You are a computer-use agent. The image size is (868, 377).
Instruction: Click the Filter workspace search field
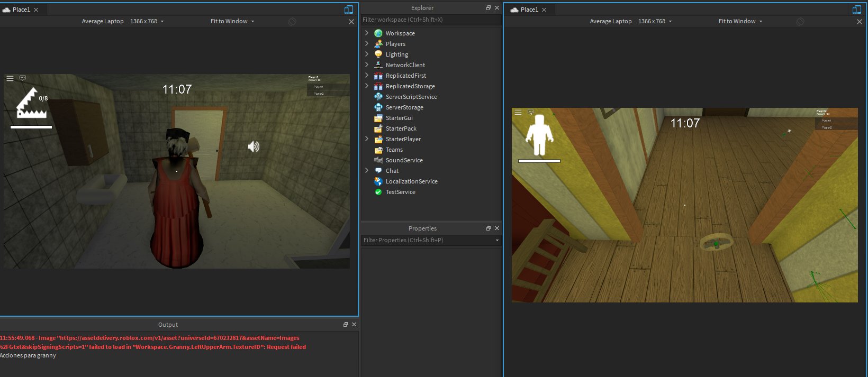click(x=431, y=20)
